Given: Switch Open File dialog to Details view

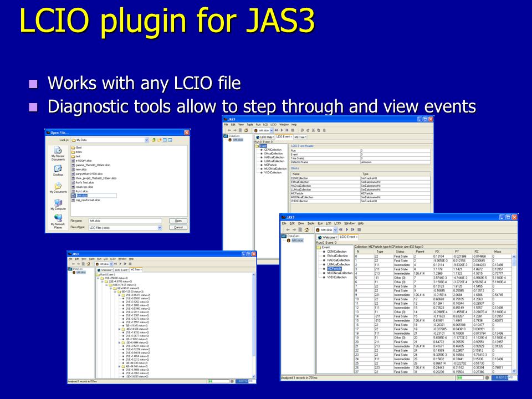Looking at the screenshot, I should point(170,140).
